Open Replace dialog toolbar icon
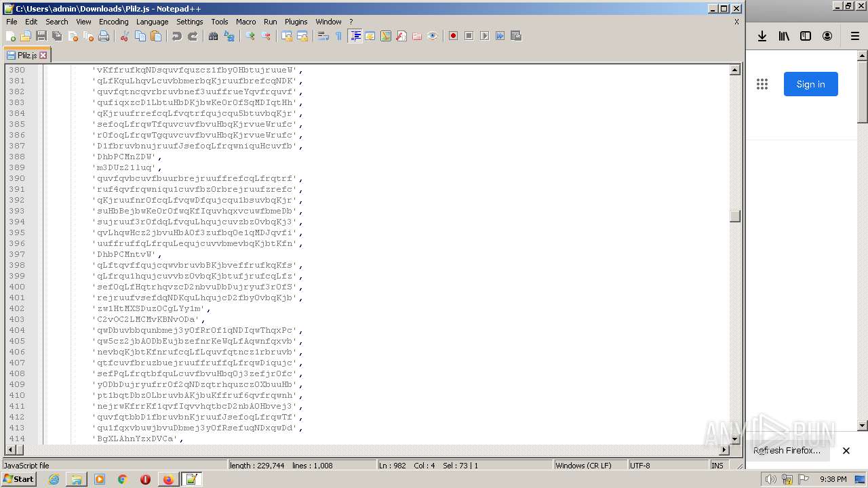Screen dimensions: 868x488 (x=229, y=36)
